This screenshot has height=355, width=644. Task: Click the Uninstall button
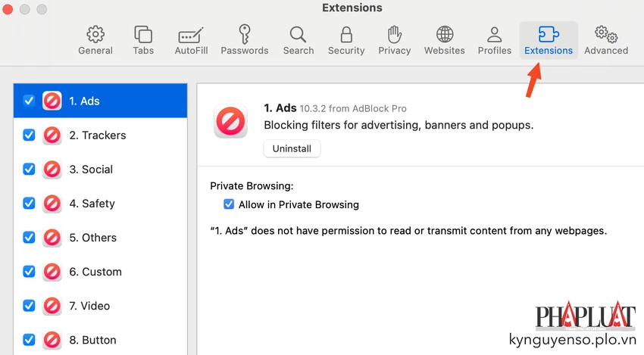292,148
